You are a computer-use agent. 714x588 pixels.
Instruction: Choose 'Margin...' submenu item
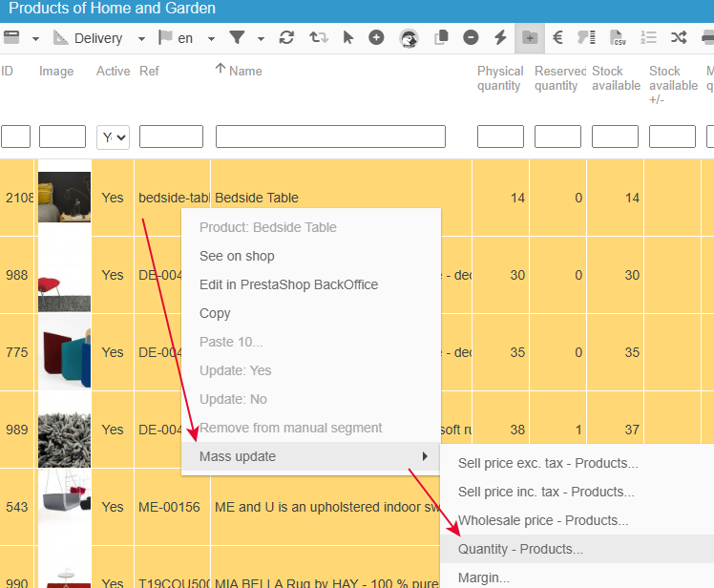tap(577, 577)
